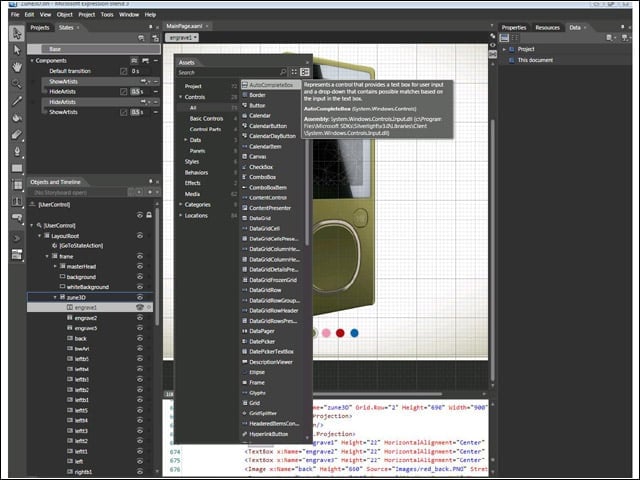Collapse the Components state group
Viewport: 640px width, 480px height.
[32, 60]
